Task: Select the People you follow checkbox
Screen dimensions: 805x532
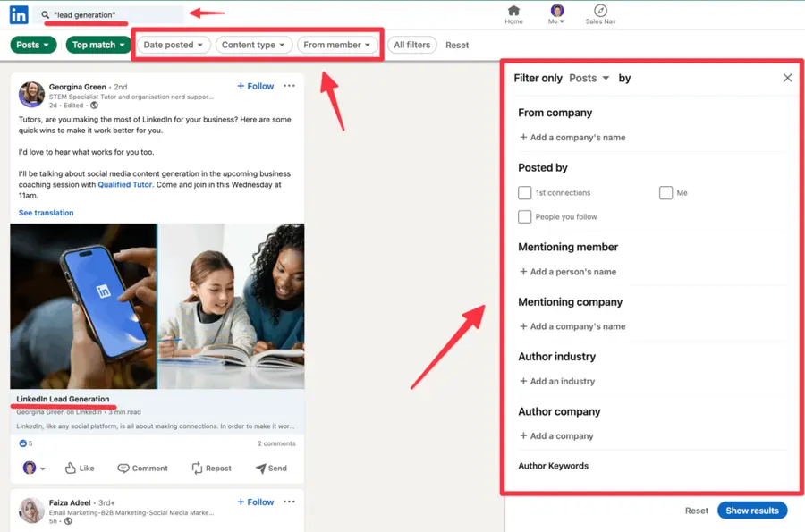Action: coord(524,217)
